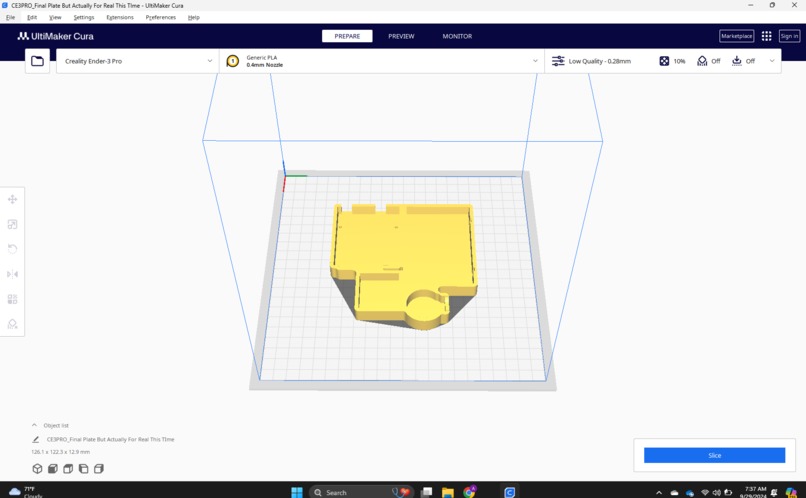Open the Preferences menu
The width and height of the screenshot is (806, 498).
(x=160, y=17)
